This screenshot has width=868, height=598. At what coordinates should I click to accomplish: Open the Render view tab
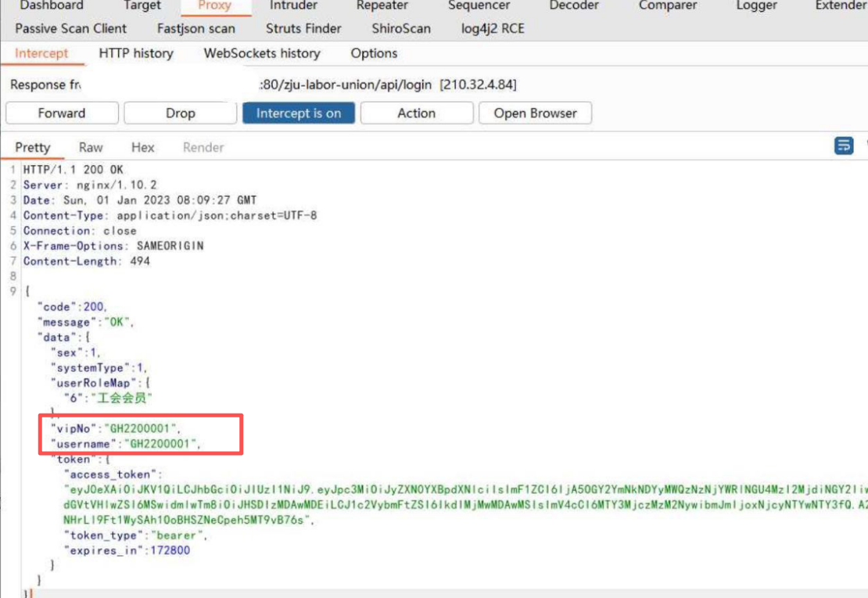[203, 148]
